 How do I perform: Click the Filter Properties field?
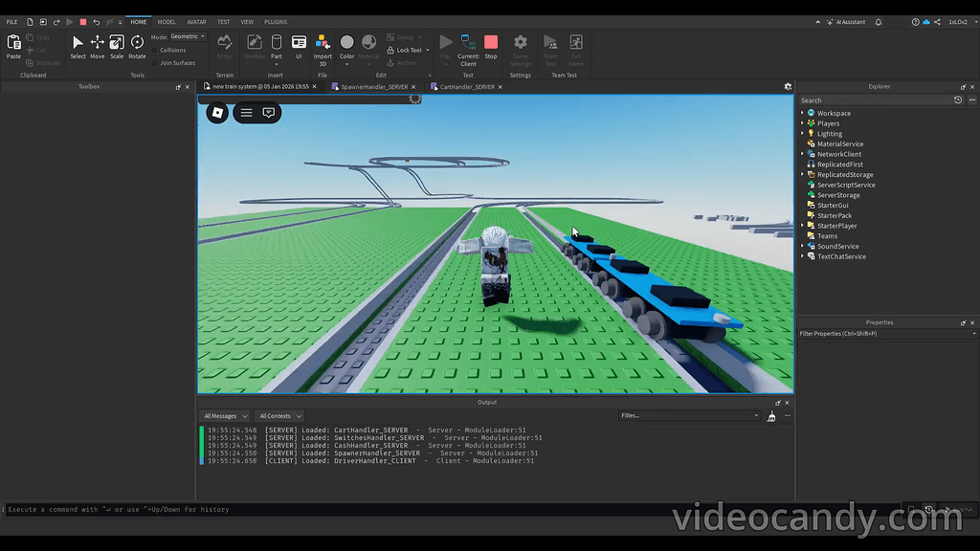[887, 334]
